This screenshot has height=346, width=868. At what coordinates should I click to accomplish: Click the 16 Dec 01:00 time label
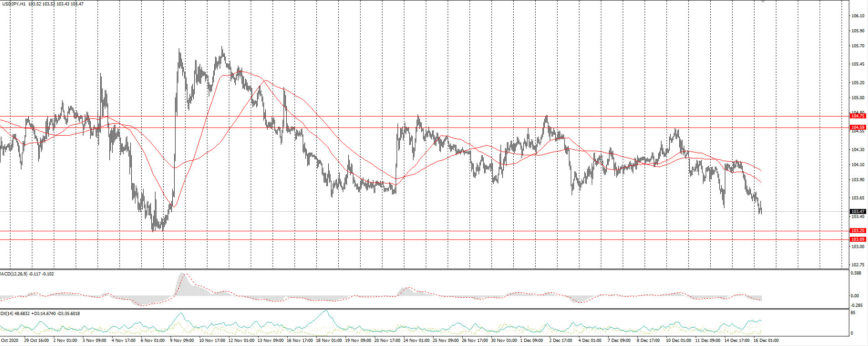[766, 341]
